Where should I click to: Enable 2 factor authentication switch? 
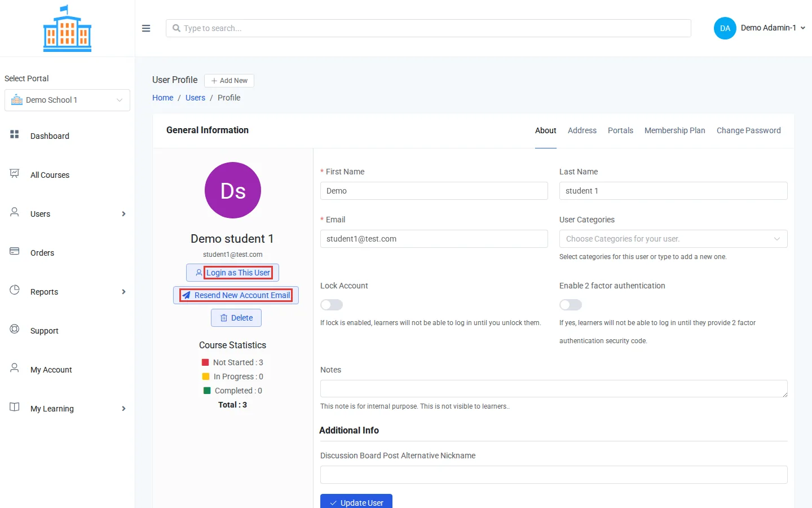pos(571,305)
